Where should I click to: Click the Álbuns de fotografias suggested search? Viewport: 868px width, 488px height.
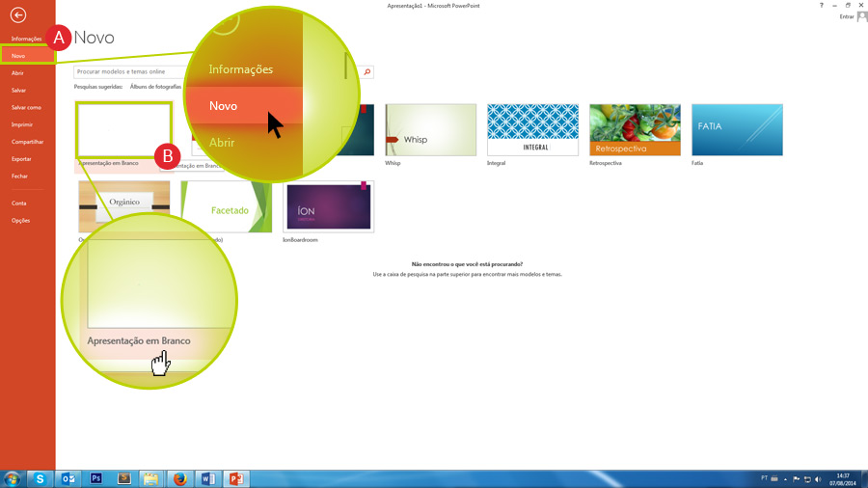click(x=155, y=87)
